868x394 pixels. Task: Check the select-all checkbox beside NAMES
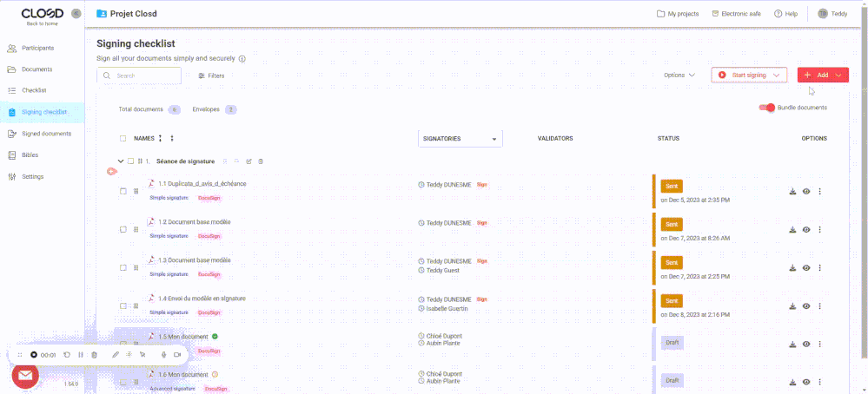123,139
